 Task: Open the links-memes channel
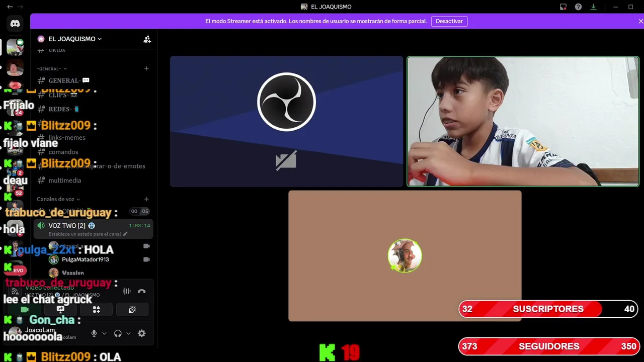[x=94, y=137]
